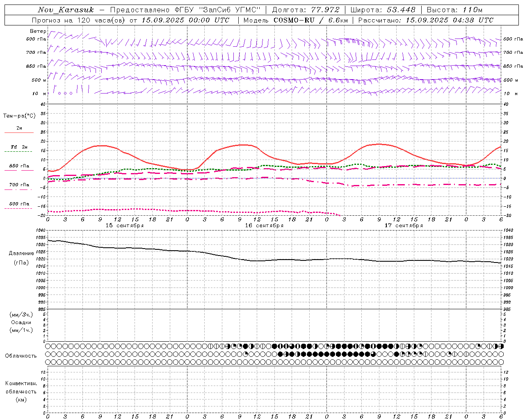525x420 pixels.
Task: Select the Прогноз на 120 часа(ов) text
Action: (79, 20)
